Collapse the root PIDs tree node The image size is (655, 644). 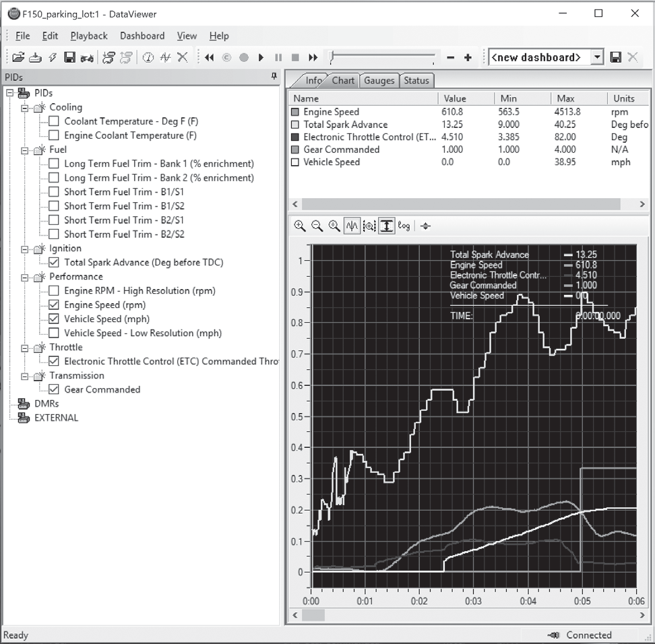(x=10, y=93)
